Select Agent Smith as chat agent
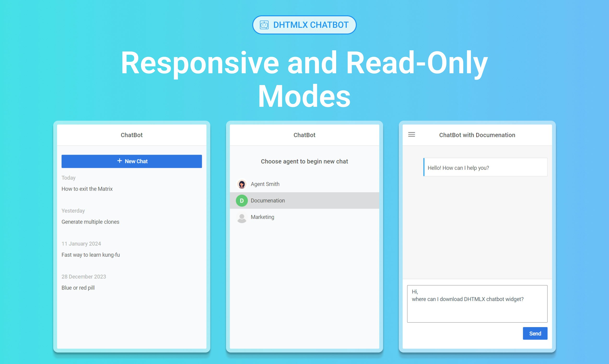609x364 pixels. (265, 184)
